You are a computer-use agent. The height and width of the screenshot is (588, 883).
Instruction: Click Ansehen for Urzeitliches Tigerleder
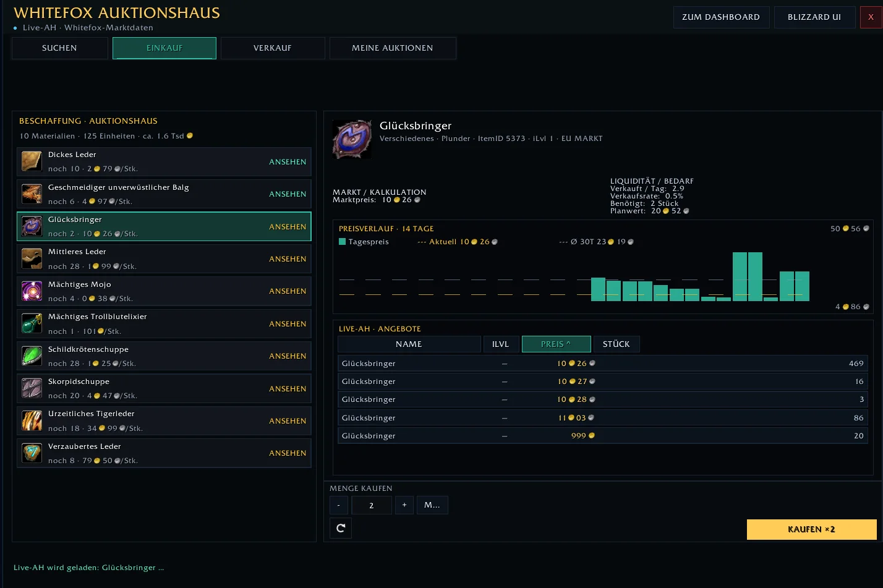(x=288, y=421)
